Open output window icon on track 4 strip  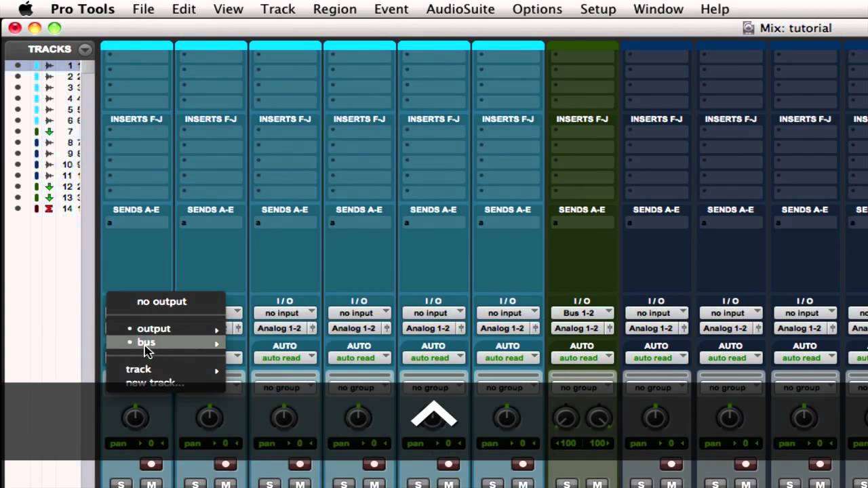387,328
